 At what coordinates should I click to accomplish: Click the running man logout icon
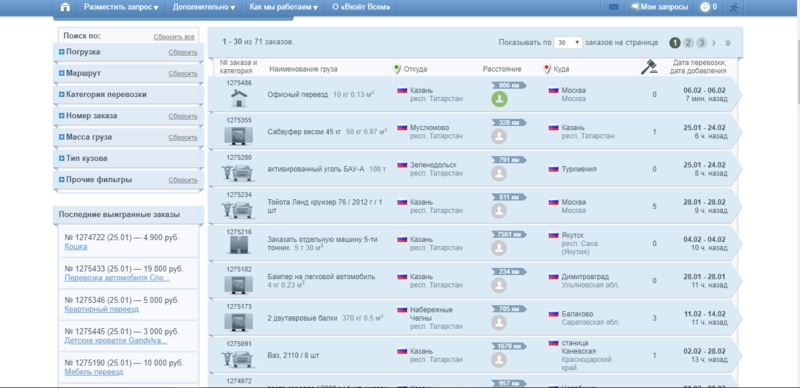(x=734, y=7)
